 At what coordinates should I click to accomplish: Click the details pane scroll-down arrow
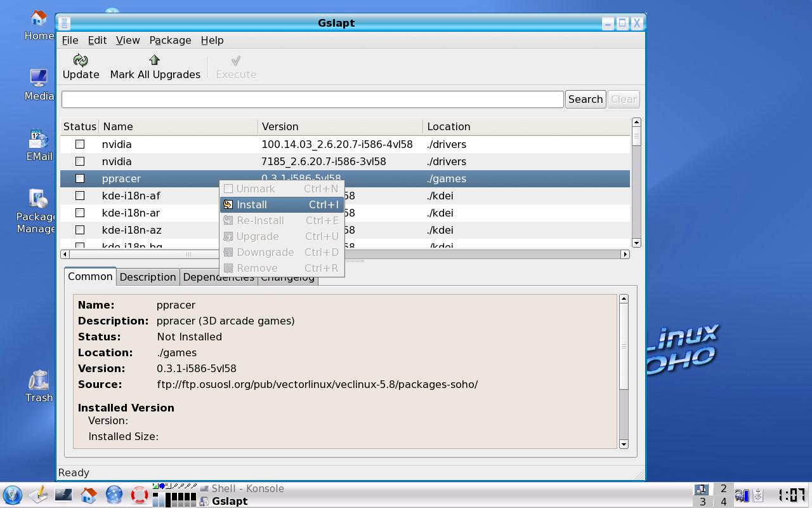pyautogui.click(x=624, y=444)
